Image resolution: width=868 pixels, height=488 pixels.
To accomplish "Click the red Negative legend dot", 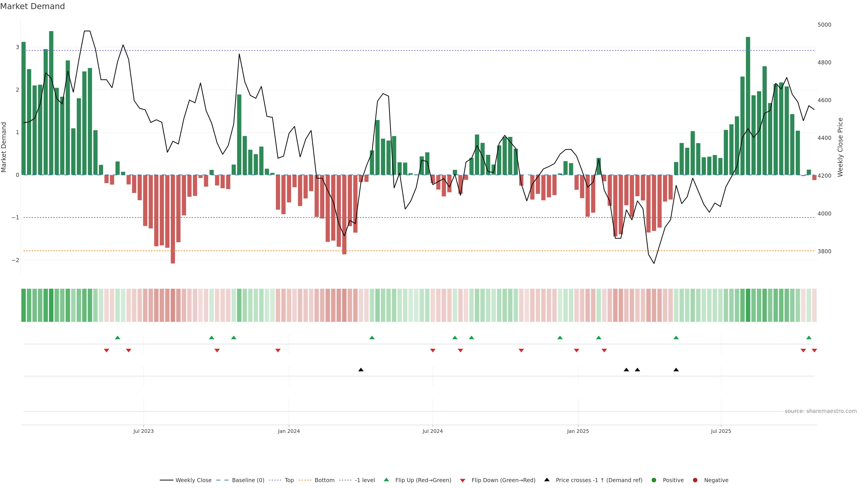I will tap(695, 480).
